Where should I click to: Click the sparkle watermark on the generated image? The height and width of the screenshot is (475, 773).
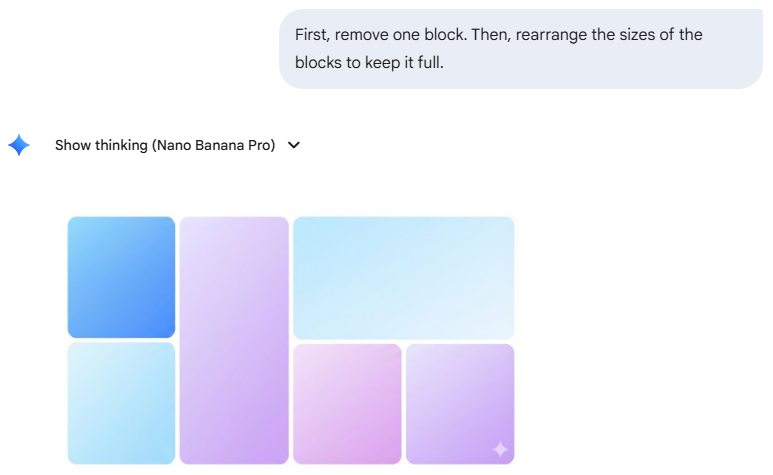click(500, 449)
